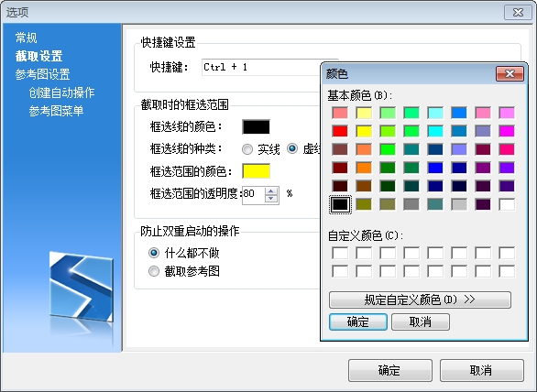This screenshot has height=392, width=537.
Task: Pick the light pink swatch in first row
Action: point(340,113)
